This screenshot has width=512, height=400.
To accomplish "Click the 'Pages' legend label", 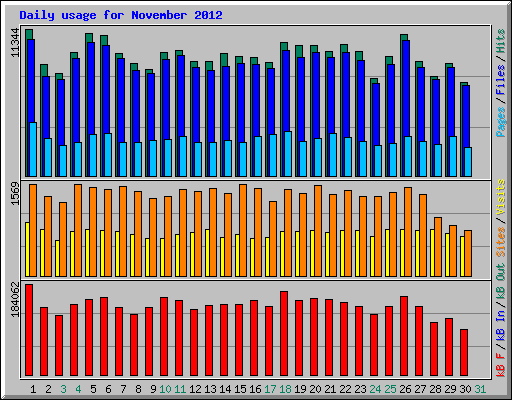I will 500,122.
